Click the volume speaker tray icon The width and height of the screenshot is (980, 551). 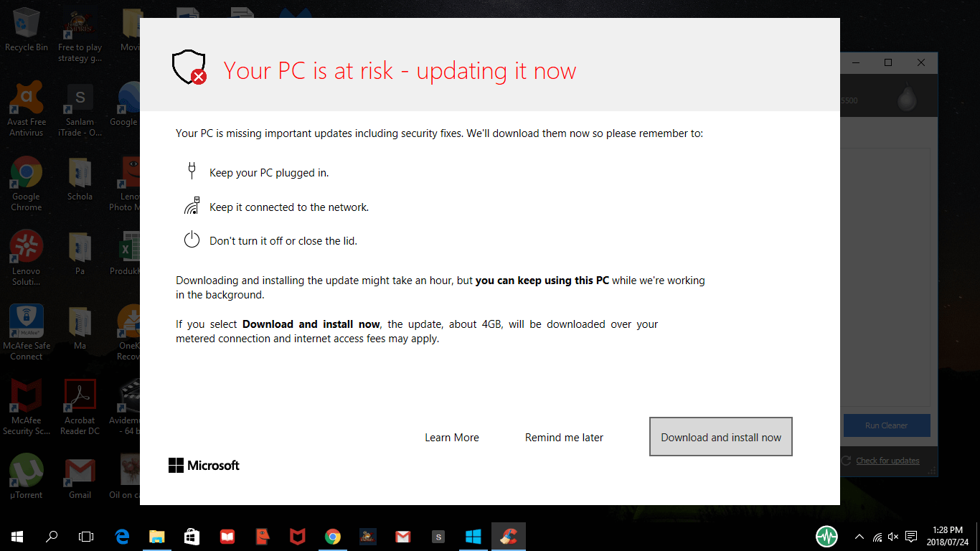(x=893, y=537)
